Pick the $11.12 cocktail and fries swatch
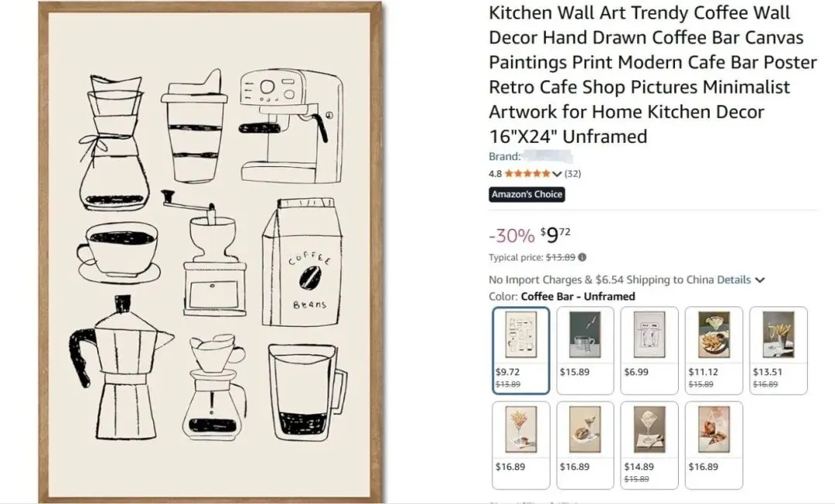The height and width of the screenshot is (504, 835). point(714,350)
